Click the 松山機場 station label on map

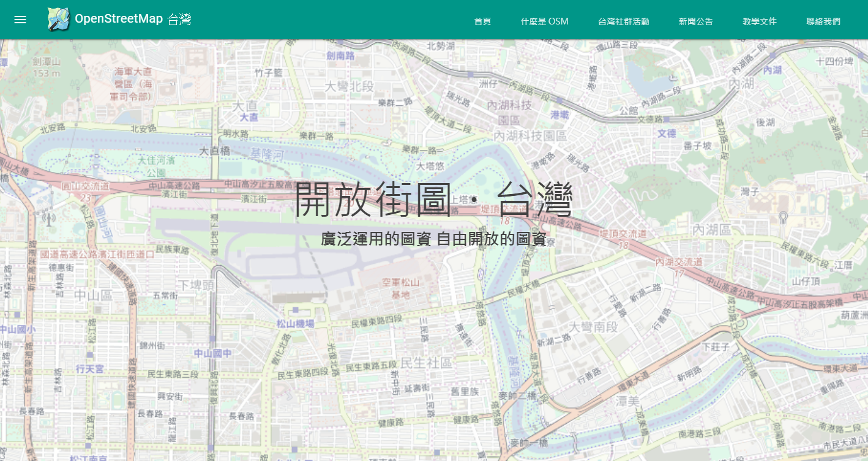[x=295, y=324]
